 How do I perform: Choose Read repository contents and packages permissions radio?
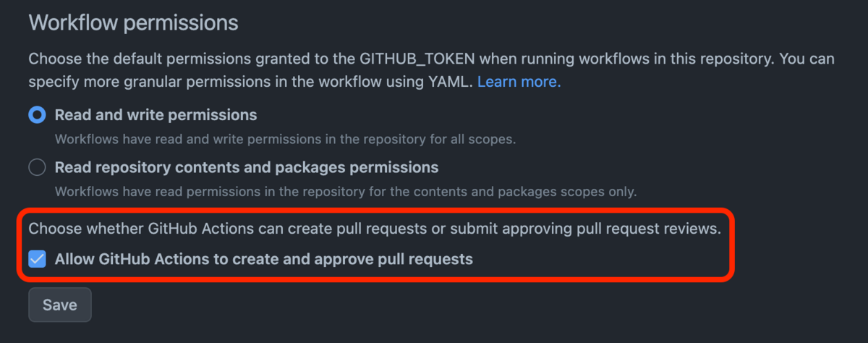click(x=37, y=168)
